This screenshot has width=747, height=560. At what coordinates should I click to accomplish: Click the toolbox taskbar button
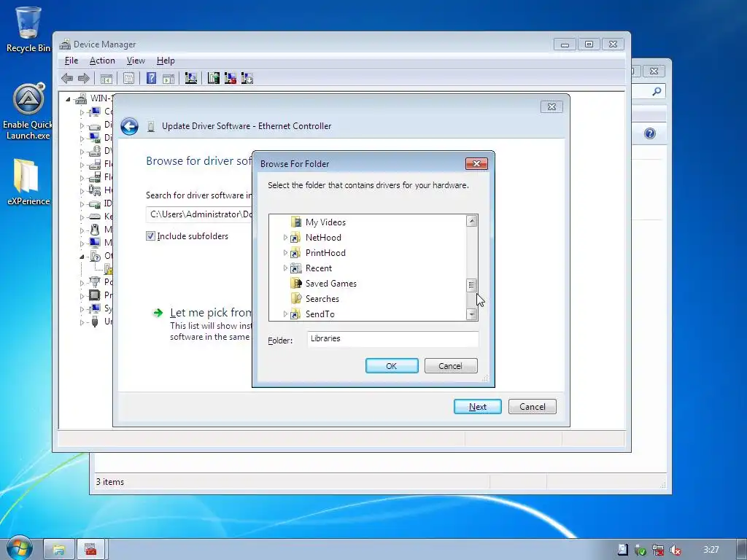90,550
